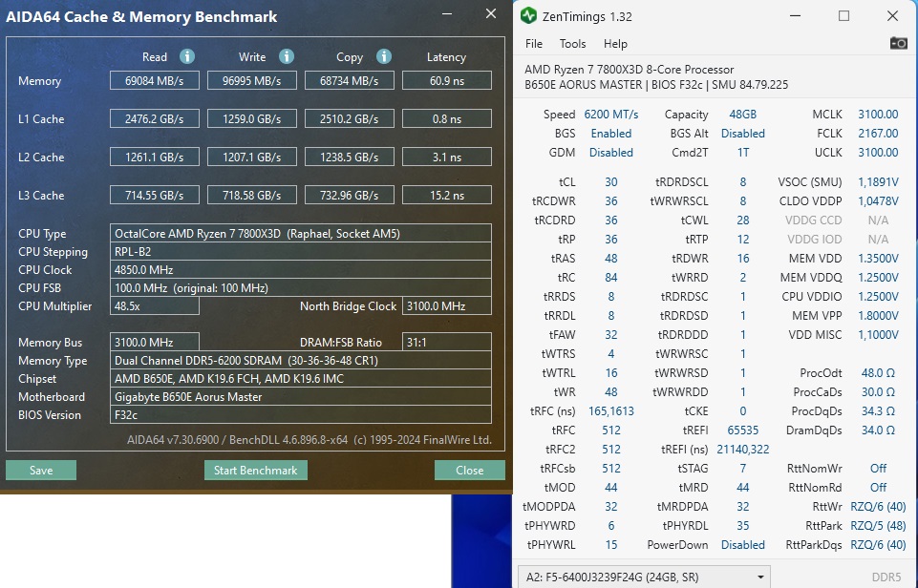
Task: Click the Close button in AIDA64
Action: pyautogui.click(x=470, y=471)
